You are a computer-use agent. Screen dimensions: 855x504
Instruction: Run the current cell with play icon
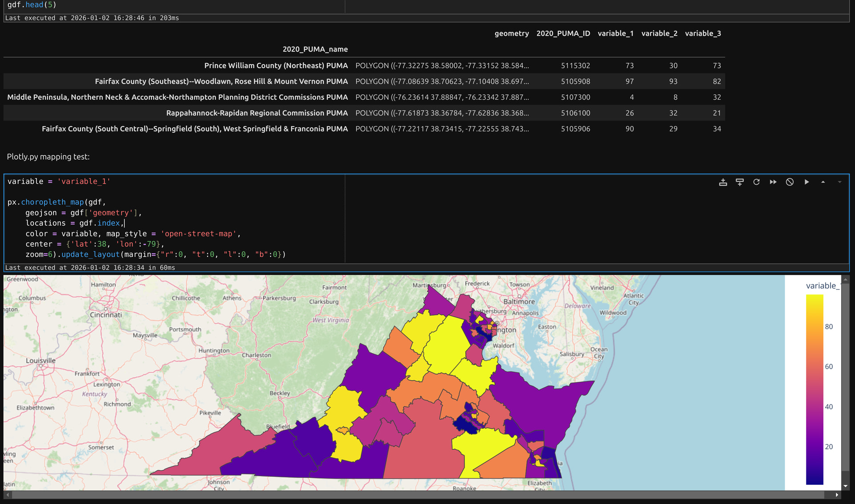[806, 182]
